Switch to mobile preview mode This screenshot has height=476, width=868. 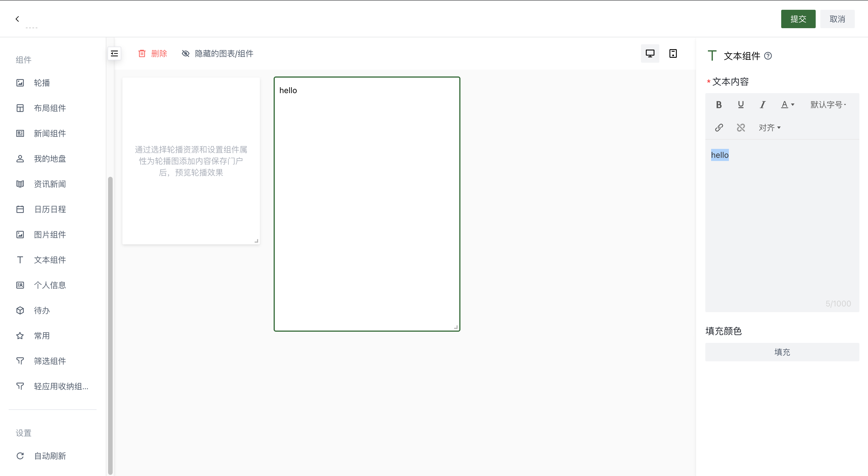click(673, 53)
